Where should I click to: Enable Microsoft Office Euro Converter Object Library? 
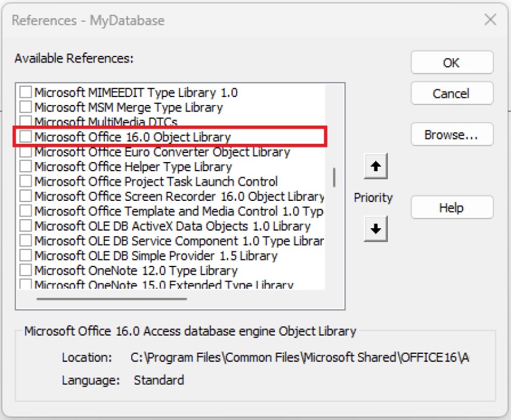[x=24, y=152]
